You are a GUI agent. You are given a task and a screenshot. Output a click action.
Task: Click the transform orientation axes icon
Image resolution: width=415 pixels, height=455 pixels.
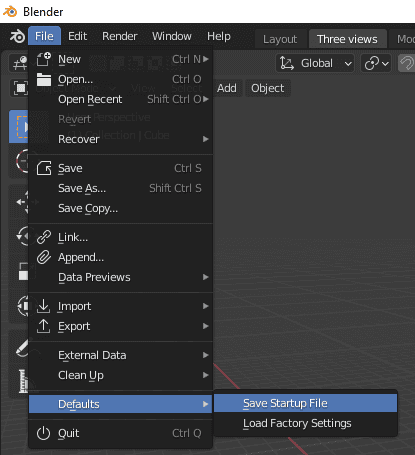[x=287, y=63]
